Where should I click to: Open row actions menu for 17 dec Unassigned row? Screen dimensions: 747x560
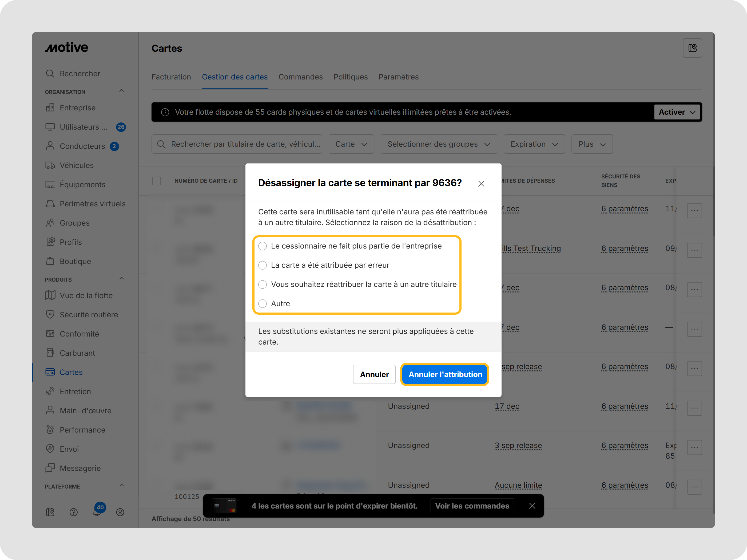click(694, 408)
